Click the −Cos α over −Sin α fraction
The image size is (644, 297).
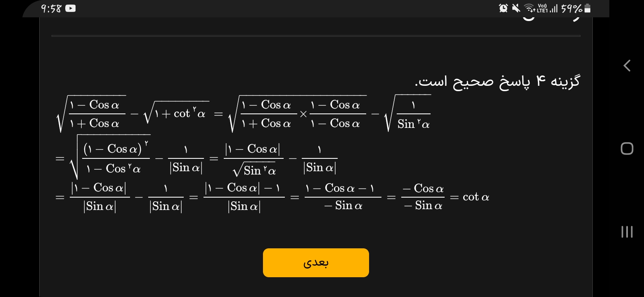423,197
